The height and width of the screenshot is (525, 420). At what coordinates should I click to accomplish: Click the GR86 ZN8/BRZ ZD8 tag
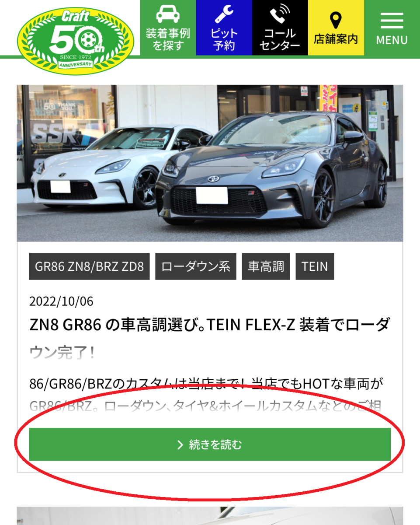point(89,266)
